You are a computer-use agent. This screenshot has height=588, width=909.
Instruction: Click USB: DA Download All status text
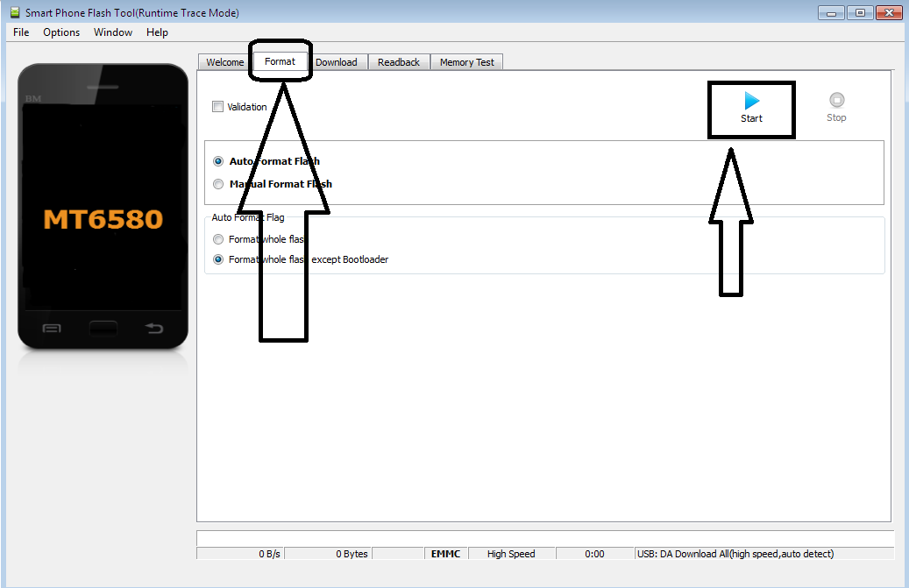(x=735, y=554)
